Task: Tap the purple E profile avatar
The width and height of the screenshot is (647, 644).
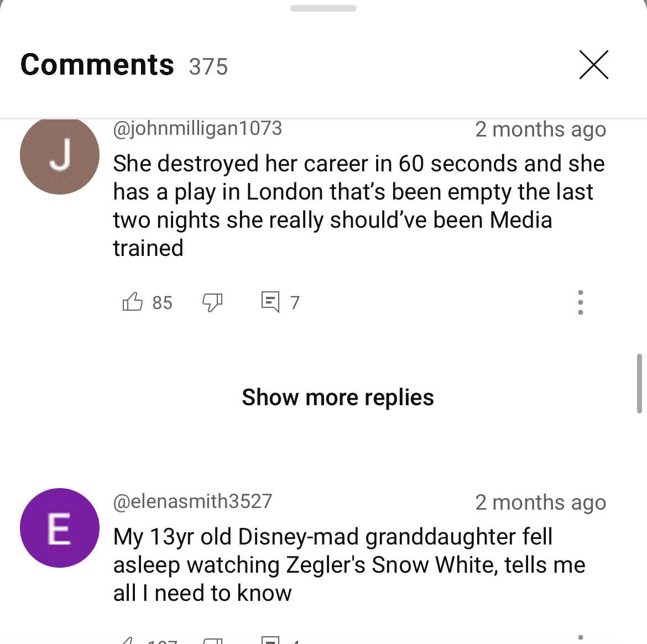Action: 60,528
